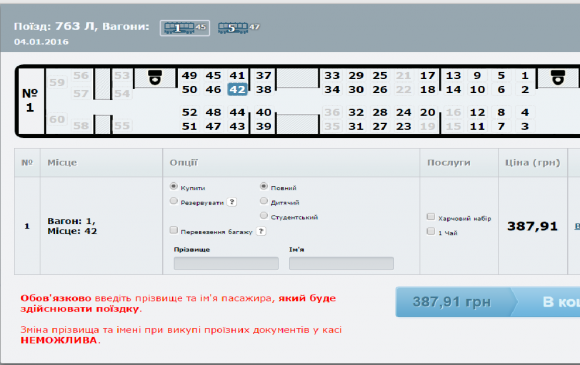
Task: Click seat number 31
Action: coord(356,126)
